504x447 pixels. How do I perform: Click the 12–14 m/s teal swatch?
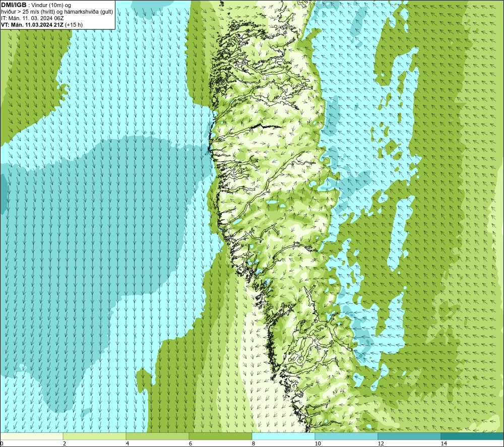tap(409, 436)
